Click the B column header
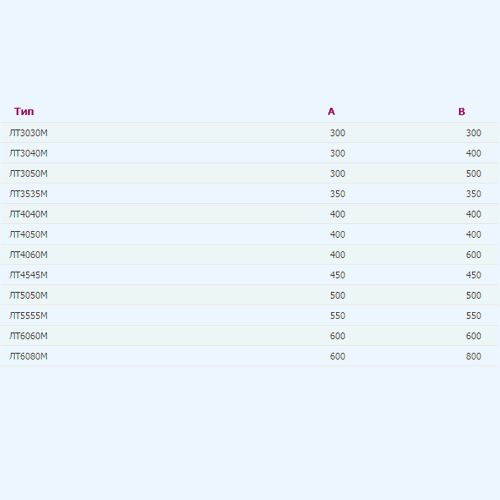This screenshot has height=500, width=500. coord(462,111)
